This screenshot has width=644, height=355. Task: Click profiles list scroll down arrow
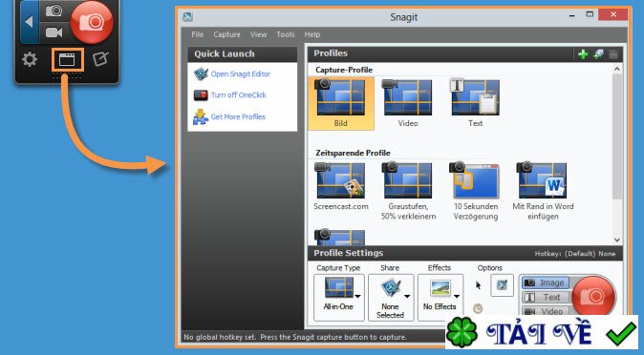click(617, 240)
